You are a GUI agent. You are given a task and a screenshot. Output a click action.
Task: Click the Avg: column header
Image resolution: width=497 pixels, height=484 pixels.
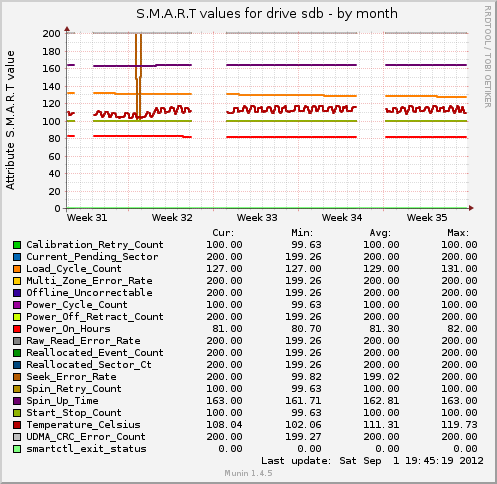coord(380,233)
